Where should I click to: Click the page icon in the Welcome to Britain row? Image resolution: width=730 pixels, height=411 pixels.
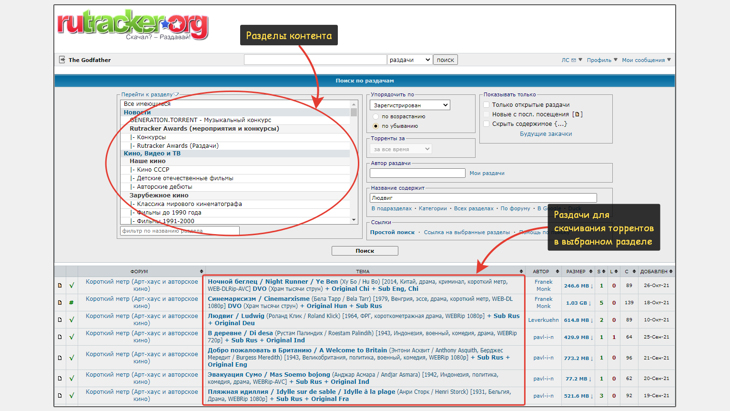pos(60,358)
